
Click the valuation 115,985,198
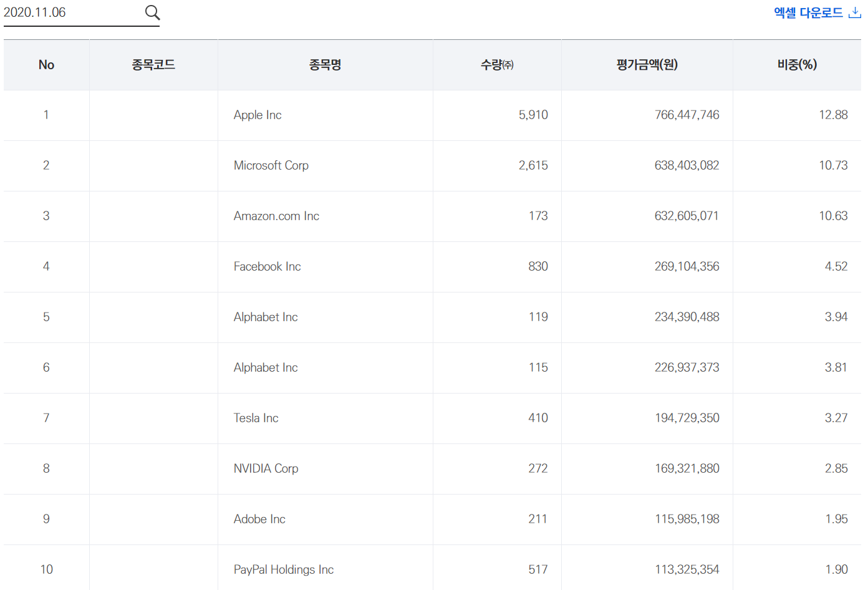pyautogui.click(x=687, y=519)
